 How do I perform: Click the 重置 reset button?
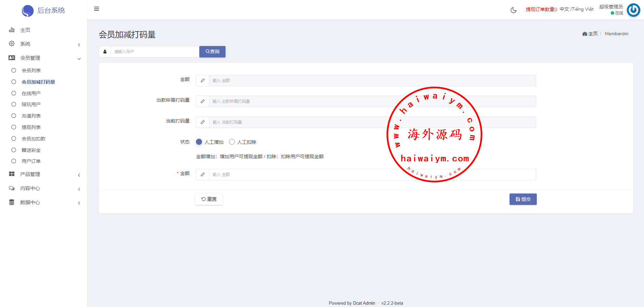click(209, 199)
